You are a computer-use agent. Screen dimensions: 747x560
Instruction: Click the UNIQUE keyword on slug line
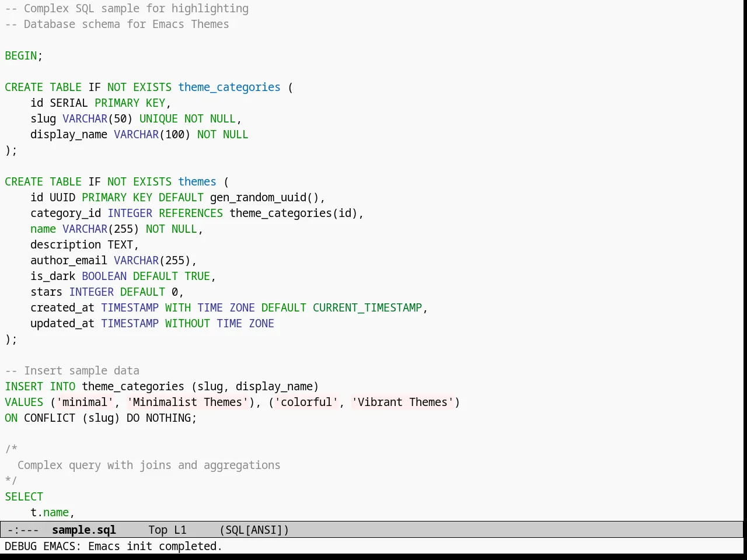(x=159, y=118)
